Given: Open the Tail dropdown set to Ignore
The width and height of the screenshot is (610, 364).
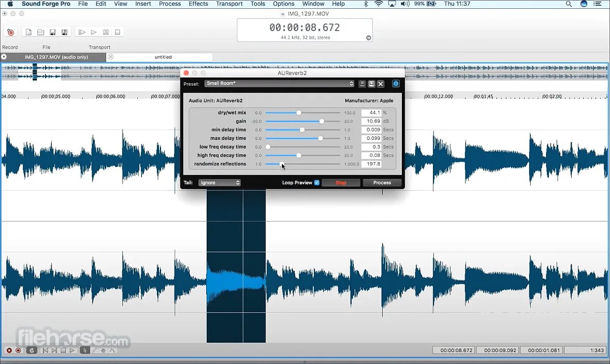Looking at the screenshot, I should click(220, 183).
